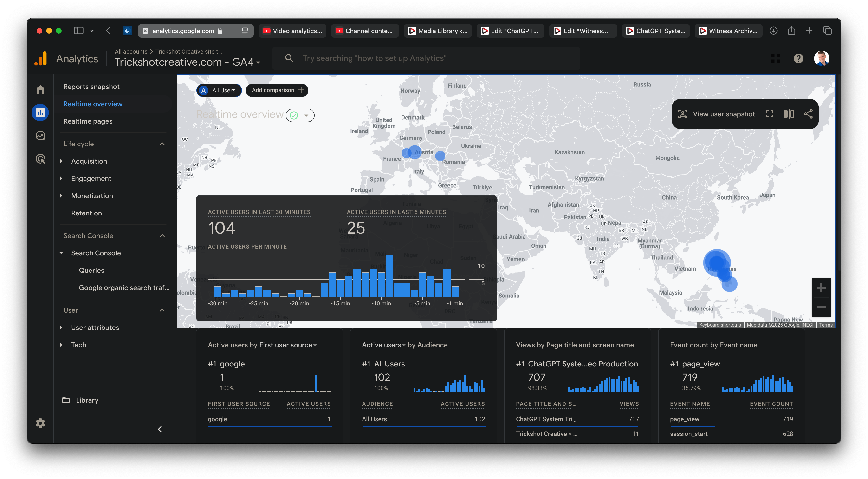The height and width of the screenshot is (479, 868).
Task: Click Keyboard shortcuts on the map
Action: [x=720, y=325]
